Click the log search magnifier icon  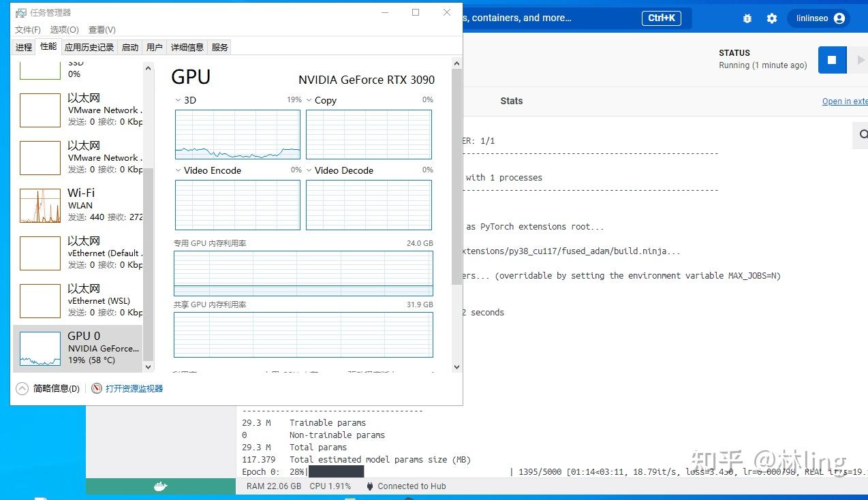coord(862,134)
